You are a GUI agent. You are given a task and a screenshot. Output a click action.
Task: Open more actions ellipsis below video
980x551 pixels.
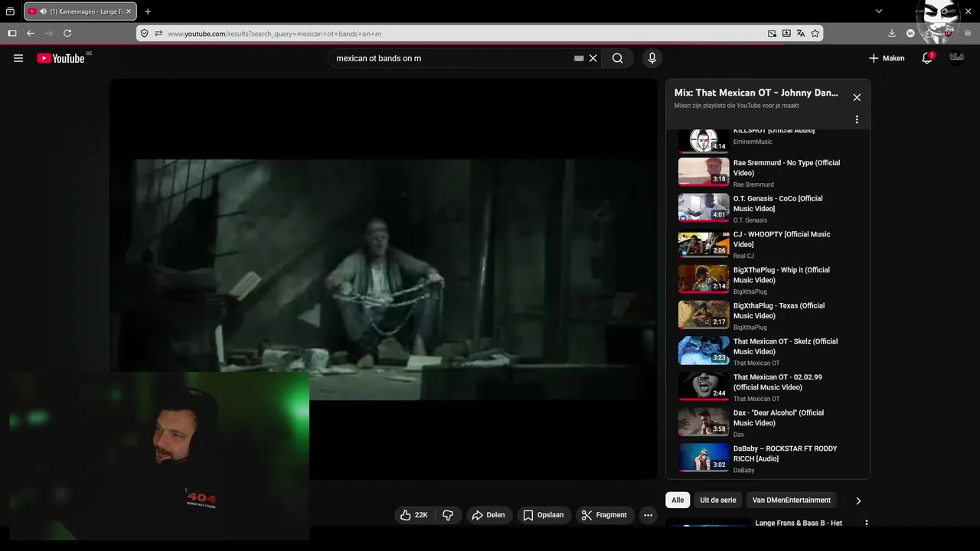[648, 515]
